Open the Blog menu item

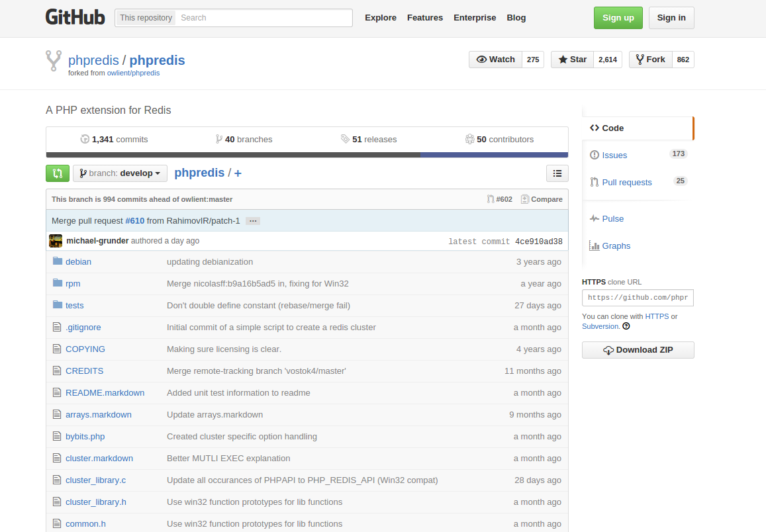coord(516,18)
